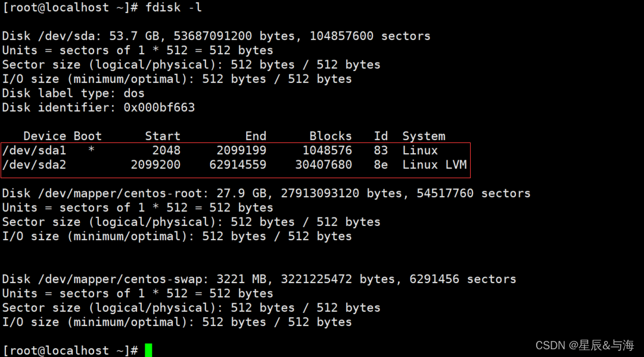Viewport: 644px width, 357px height.
Task: Click blocks value '30407680'
Action: pos(323,164)
